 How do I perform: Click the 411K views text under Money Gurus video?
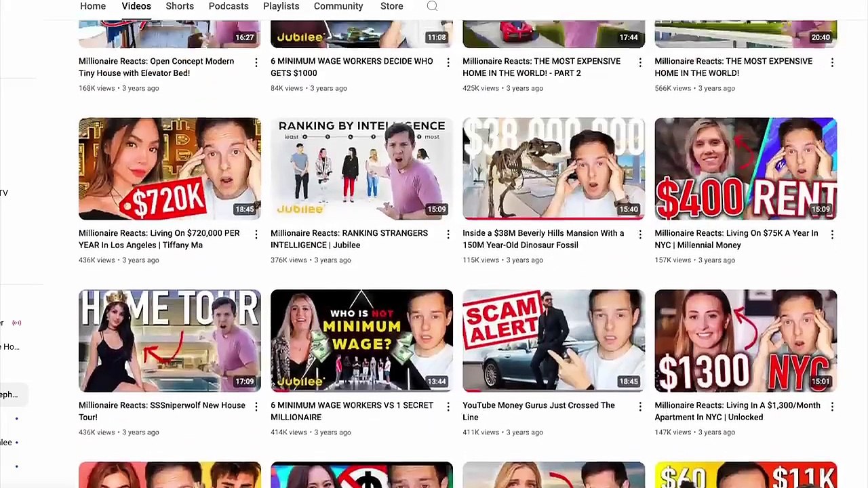(481, 432)
